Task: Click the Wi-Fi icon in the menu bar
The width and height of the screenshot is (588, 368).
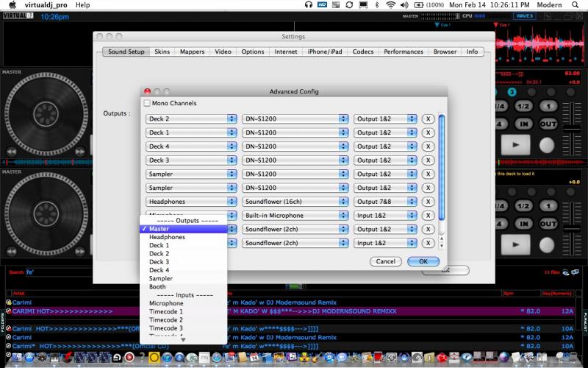Action: coord(390,5)
